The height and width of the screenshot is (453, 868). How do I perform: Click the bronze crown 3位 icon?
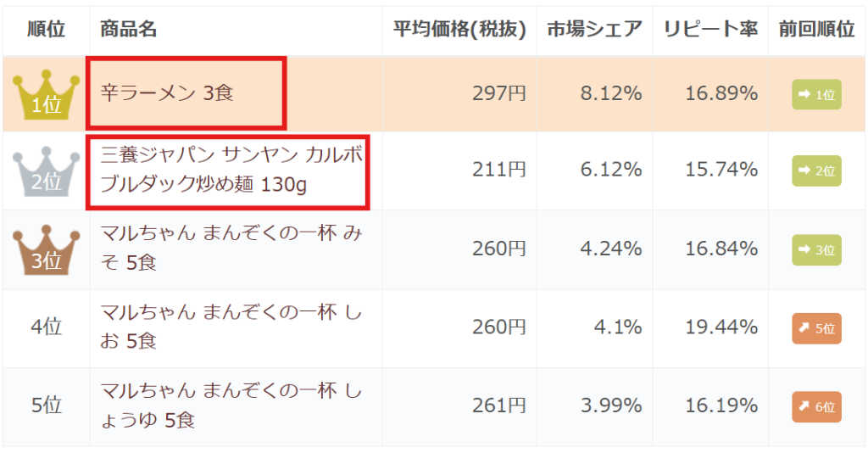(46, 249)
